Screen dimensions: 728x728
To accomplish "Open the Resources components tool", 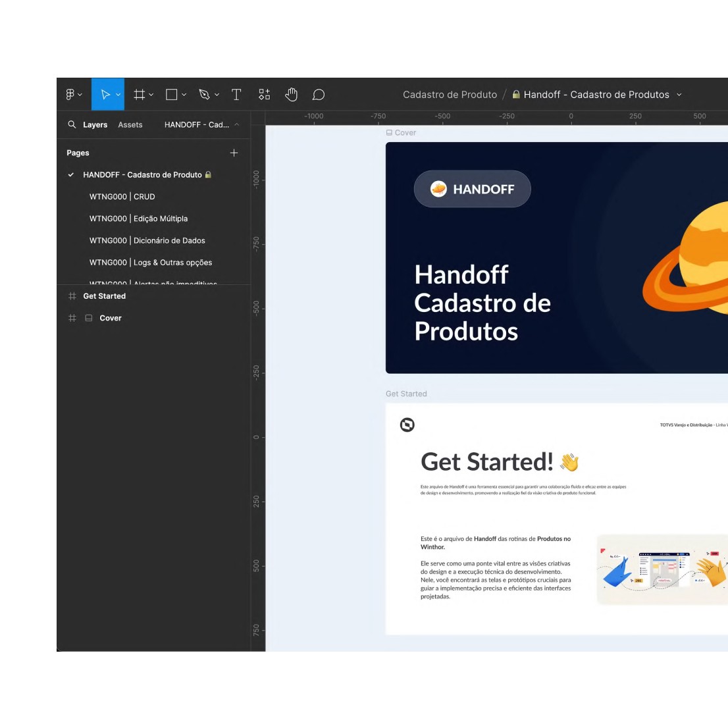I will click(264, 95).
